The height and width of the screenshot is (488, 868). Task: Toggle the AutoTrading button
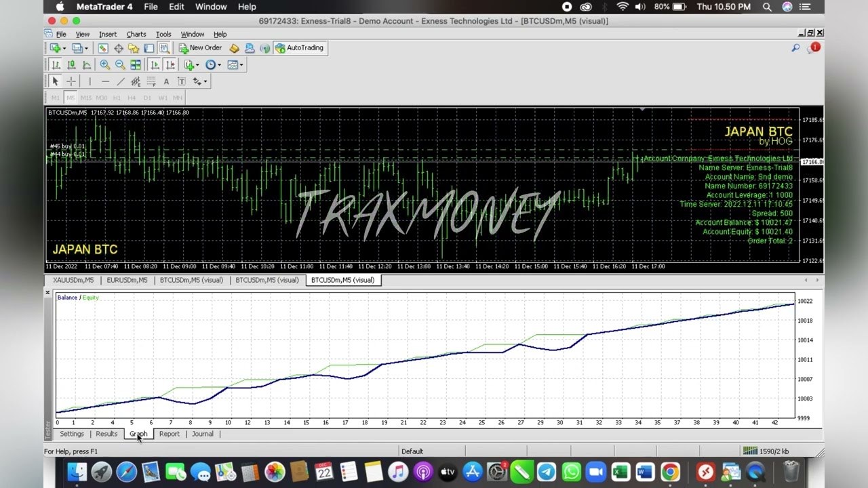[x=300, y=48]
